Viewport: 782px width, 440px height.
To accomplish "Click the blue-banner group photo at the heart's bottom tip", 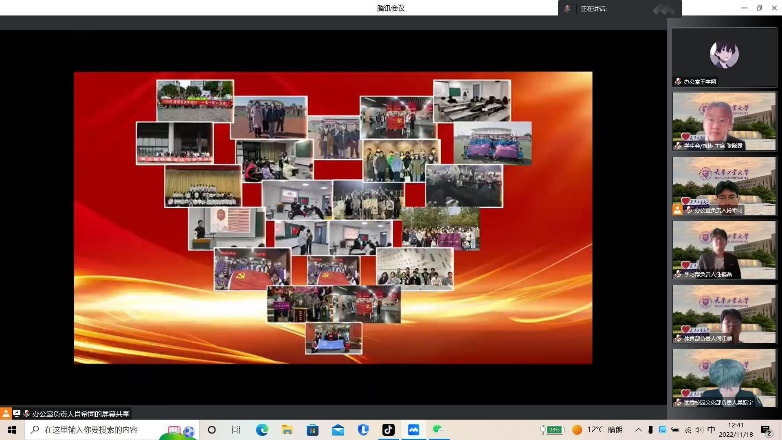I will [334, 338].
